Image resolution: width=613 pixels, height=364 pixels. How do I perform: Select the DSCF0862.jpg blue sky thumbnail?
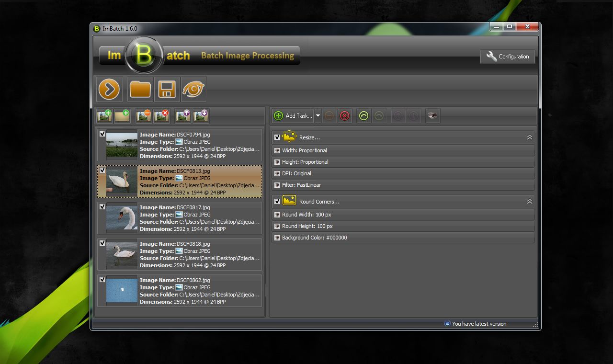[x=122, y=290]
